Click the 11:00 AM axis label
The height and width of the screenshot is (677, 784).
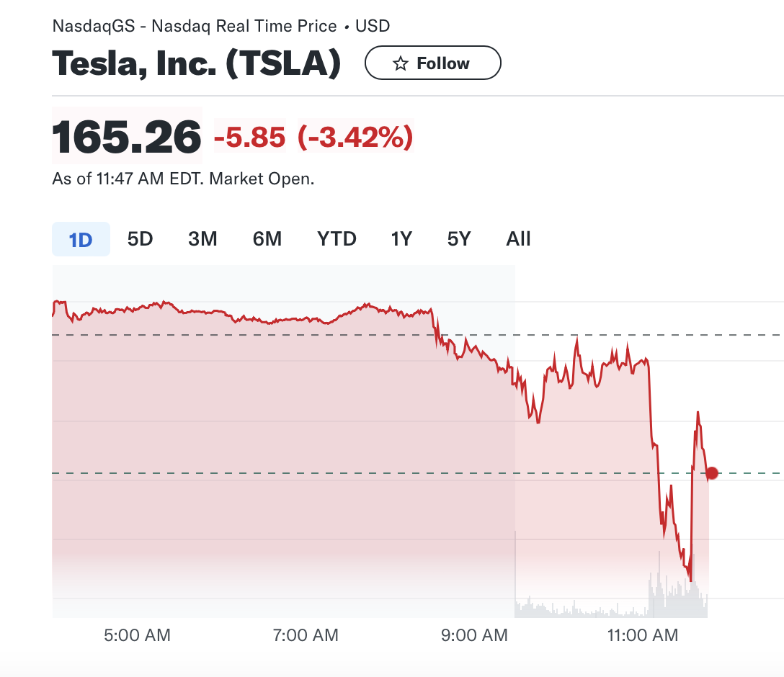[643, 635]
